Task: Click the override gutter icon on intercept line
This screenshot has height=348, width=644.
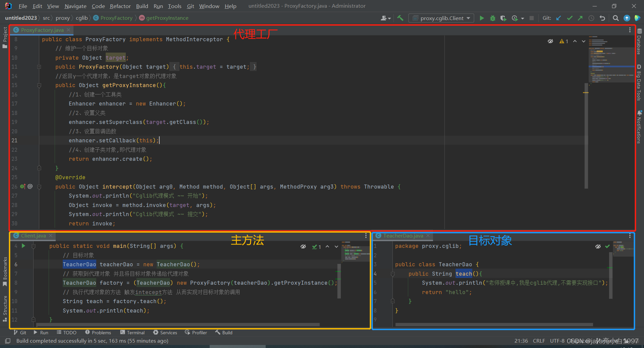Action: pos(22,186)
